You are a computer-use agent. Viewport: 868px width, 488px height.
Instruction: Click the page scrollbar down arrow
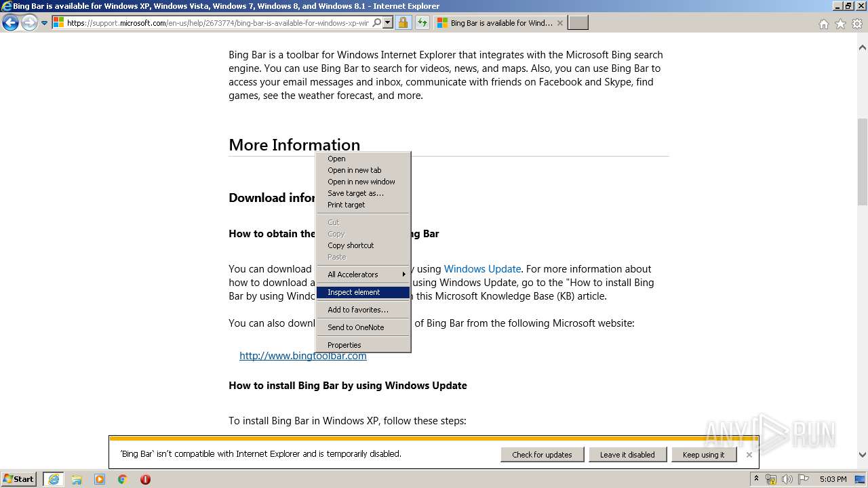(x=863, y=455)
